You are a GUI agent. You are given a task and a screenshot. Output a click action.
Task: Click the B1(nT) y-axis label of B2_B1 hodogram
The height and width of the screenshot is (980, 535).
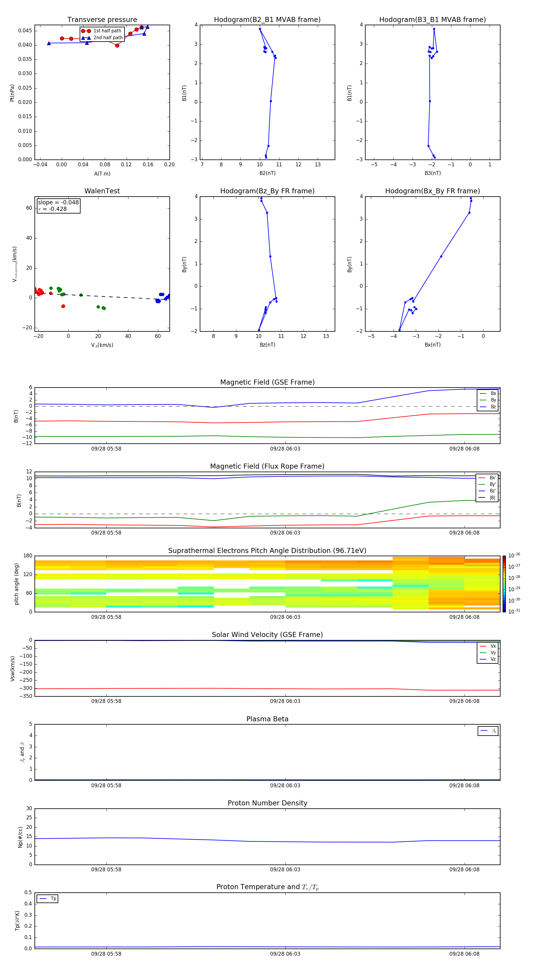[184, 93]
